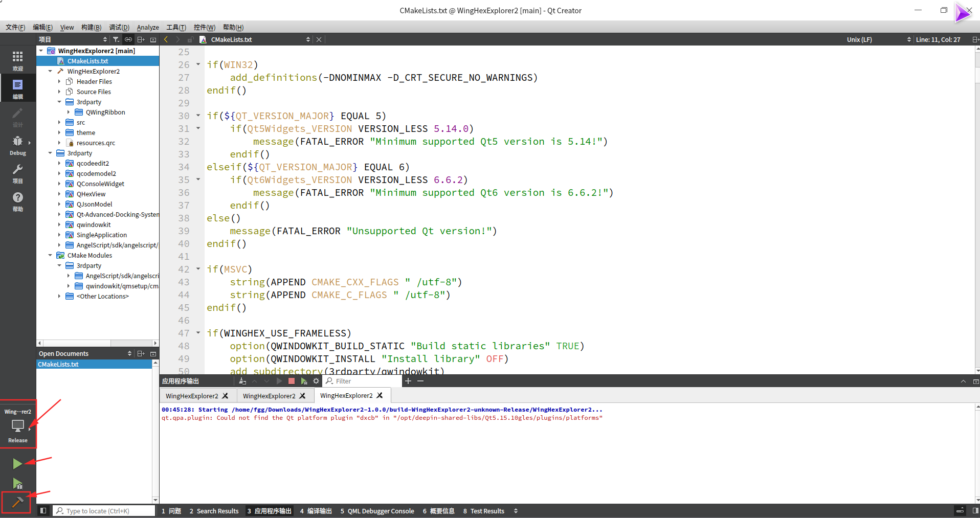Toggle progress details in status bar
The width and height of the screenshot is (980, 518).
click(960, 510)
